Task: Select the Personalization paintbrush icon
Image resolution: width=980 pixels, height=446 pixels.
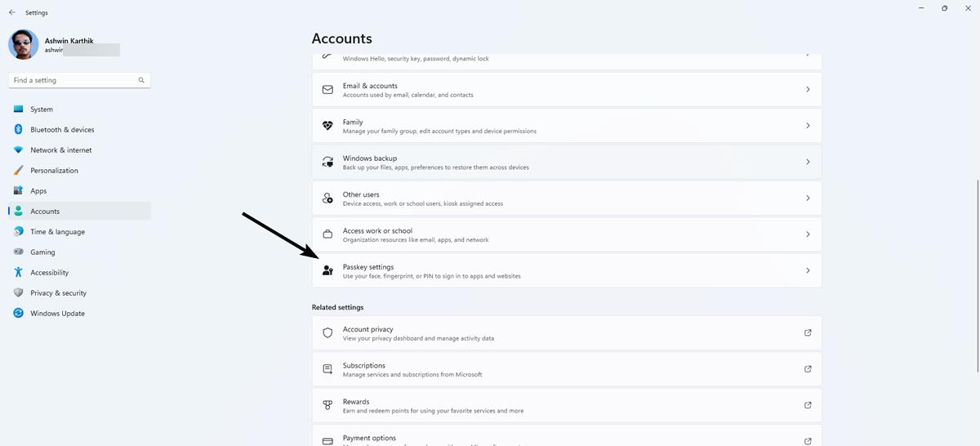Action: point(18,171)
